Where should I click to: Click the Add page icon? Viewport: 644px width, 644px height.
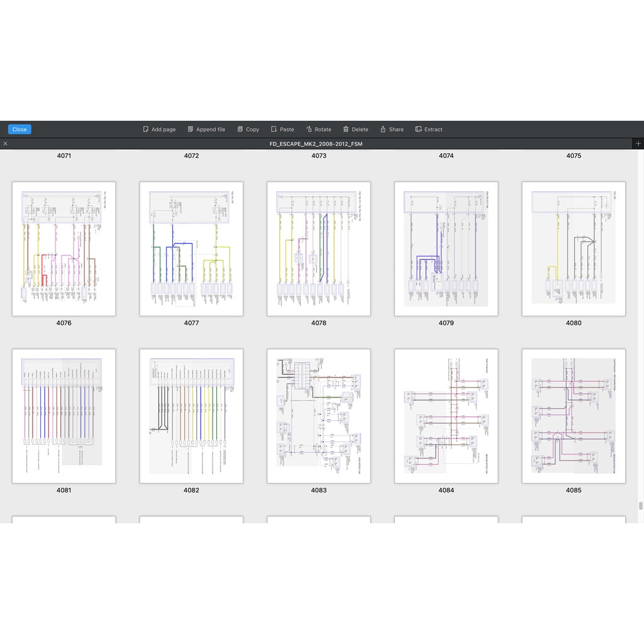(x=146, y=130)
